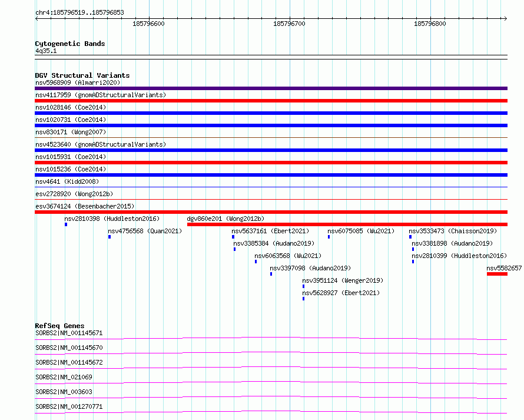Open the SORBS2|NM_001270771 transcript label
Screen dimensions: 524x420
pos(69,406)
